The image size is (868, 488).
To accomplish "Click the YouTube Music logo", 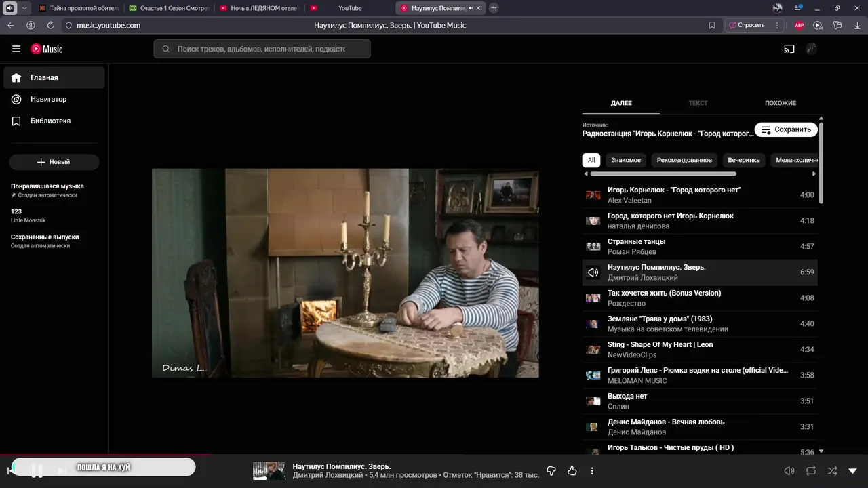I will [x=47, y=49].
